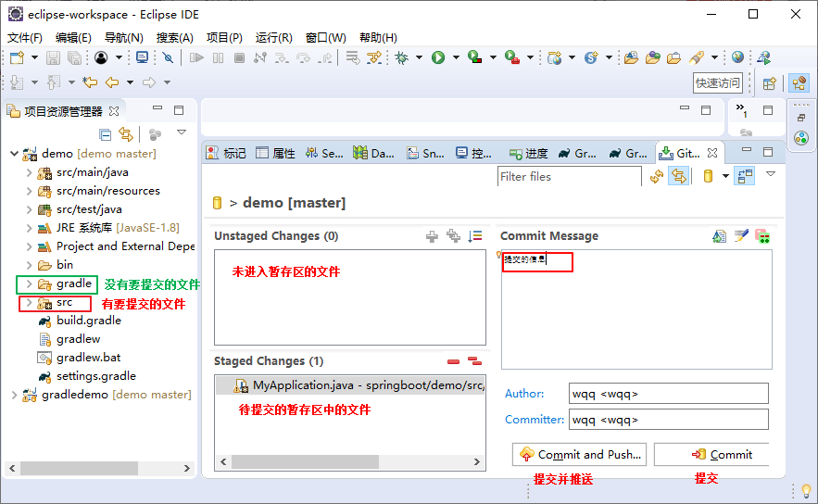Click the New file wizard toolbar icon

tap(18, 57)
